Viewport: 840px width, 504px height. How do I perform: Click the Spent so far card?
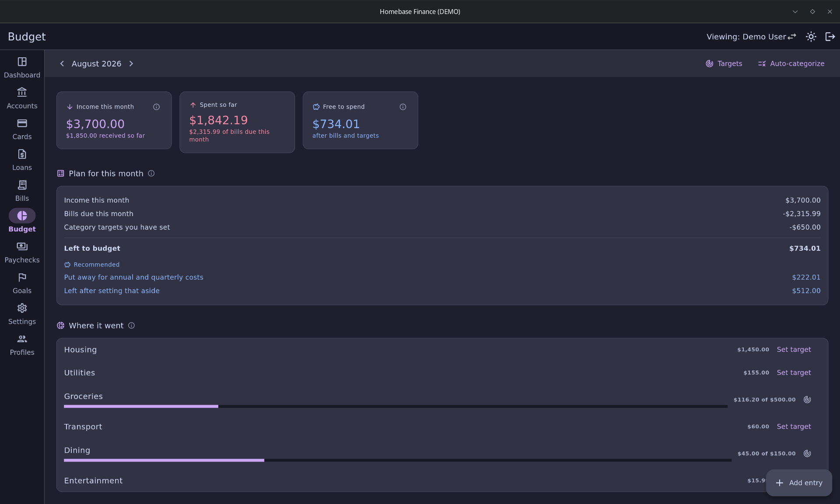[237, 122]
